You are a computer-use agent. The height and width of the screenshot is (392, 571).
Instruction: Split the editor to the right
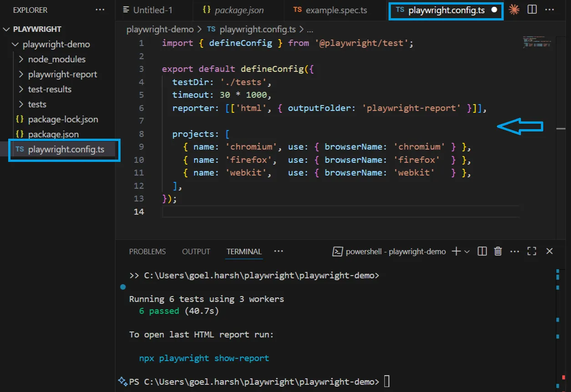coord(532,10)
